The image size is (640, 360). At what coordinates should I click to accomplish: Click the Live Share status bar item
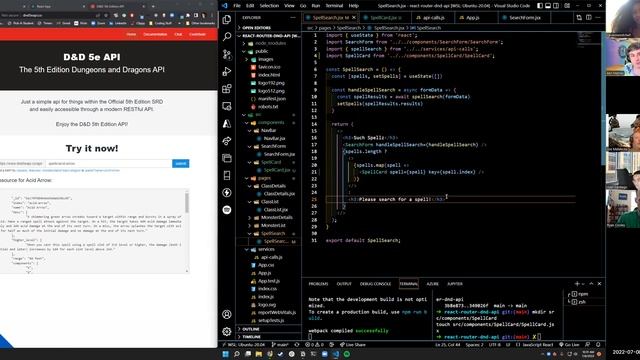tap(353, 344)
